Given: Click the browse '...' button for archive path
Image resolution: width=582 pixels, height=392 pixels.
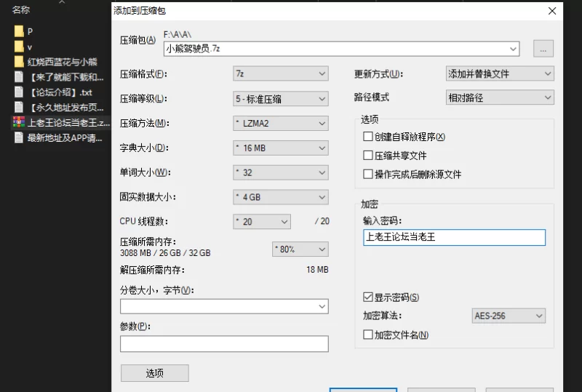Looking at the screenshot, I should coord(543,49).
